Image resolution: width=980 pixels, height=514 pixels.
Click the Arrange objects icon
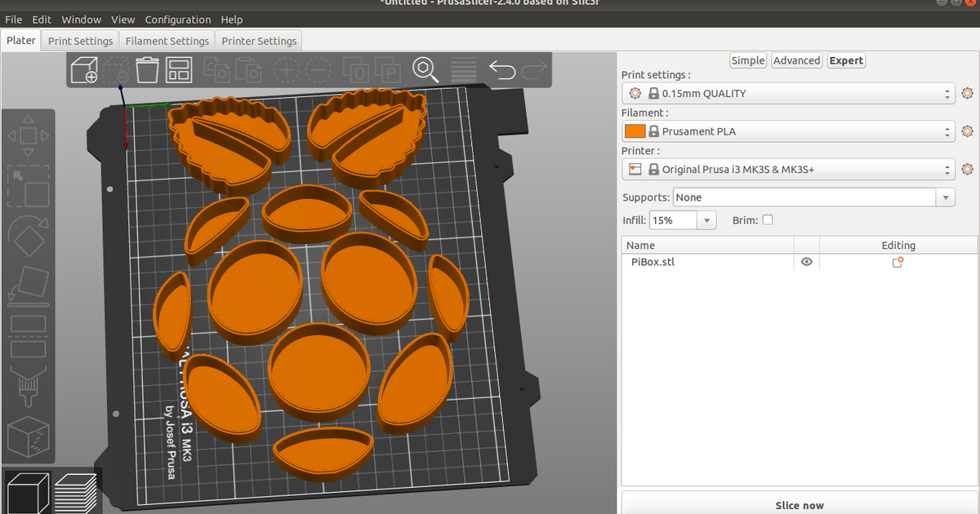tap(178, 70)
